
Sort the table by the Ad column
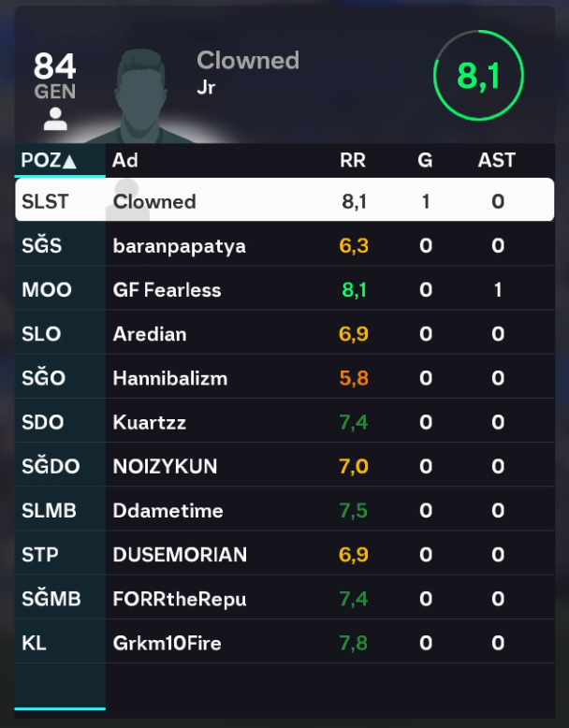[x=124, y=160]
